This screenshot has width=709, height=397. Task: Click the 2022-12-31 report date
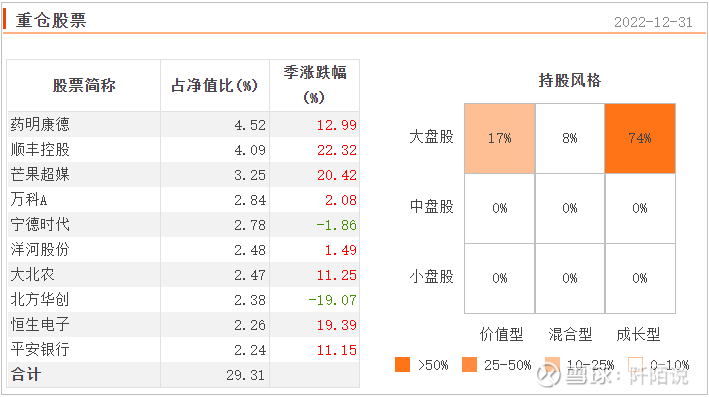coord(653,22)
